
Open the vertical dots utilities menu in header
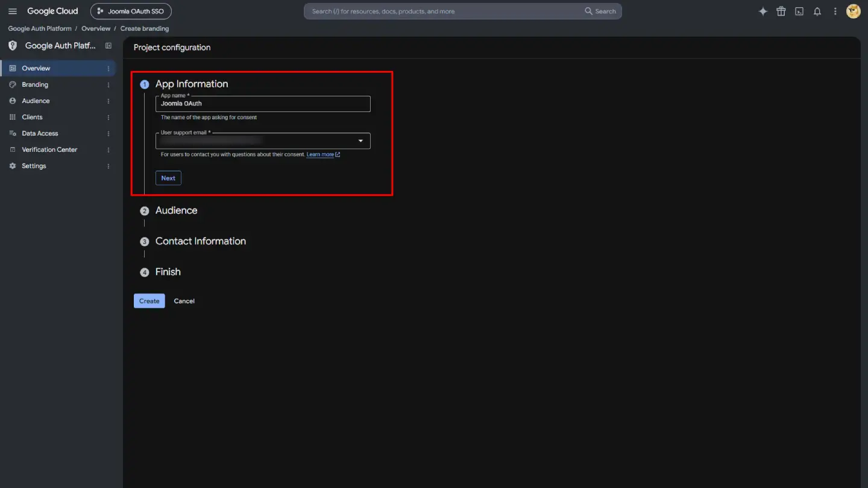coord(835,11)
